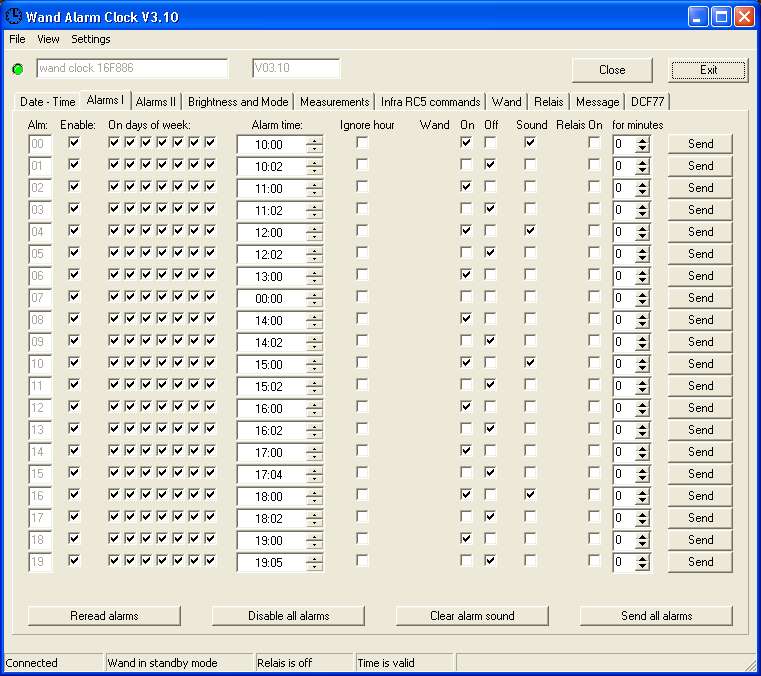Click Disable all alarms
Image resolution: width=761 pixels, height=676 pixels.
pyautogui.click(x=288, y=616)
